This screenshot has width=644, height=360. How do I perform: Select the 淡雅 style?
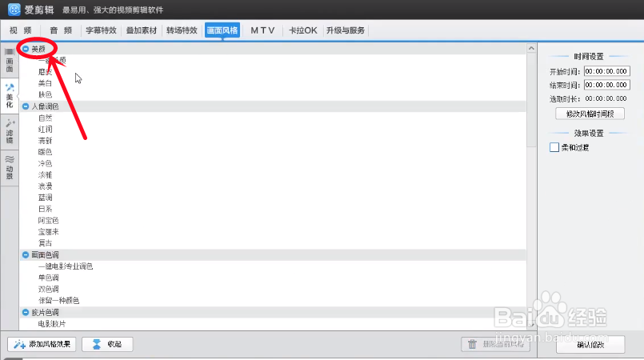(x=45, y=175)
